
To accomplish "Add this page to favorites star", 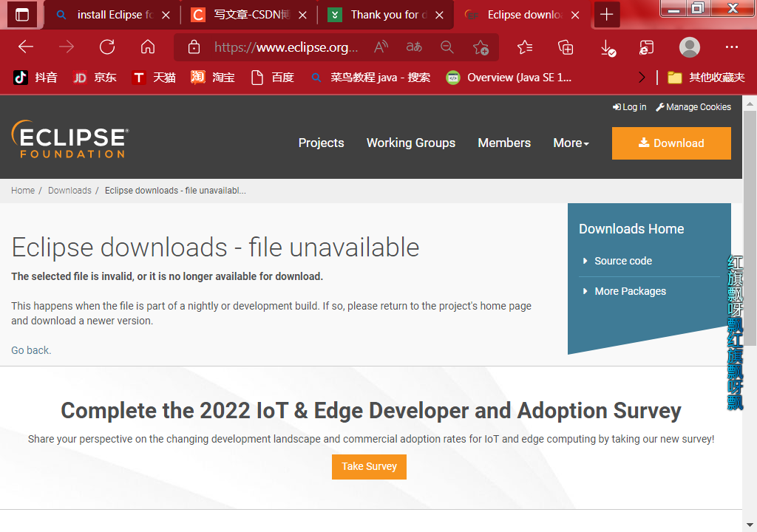I will (481, 47).
